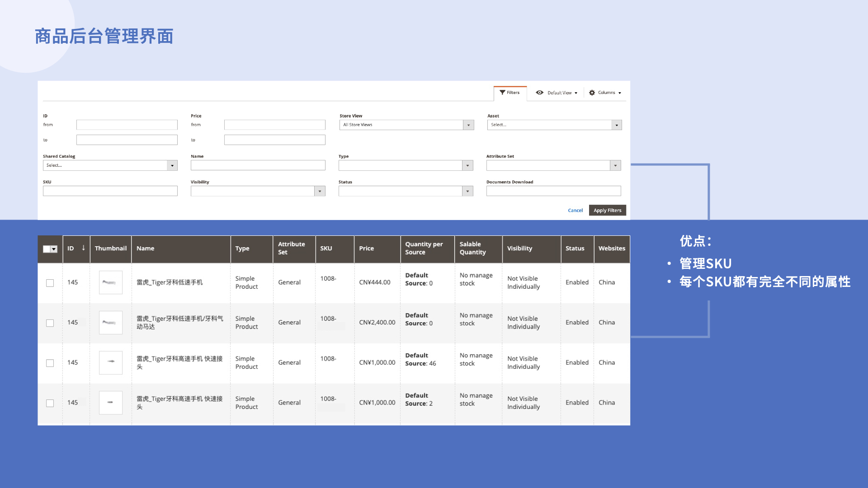Open the Columns dropdown
Screen dimensions: 868x488
point(605,93)
